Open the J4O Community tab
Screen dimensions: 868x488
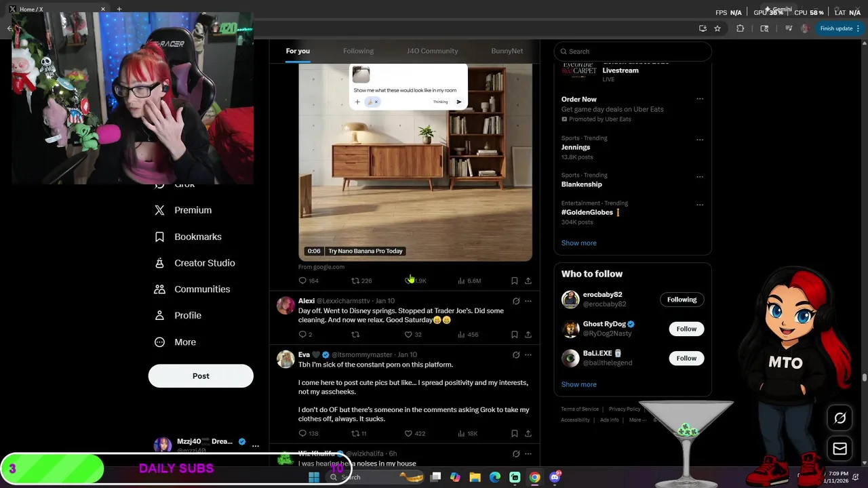pos(432,51)
